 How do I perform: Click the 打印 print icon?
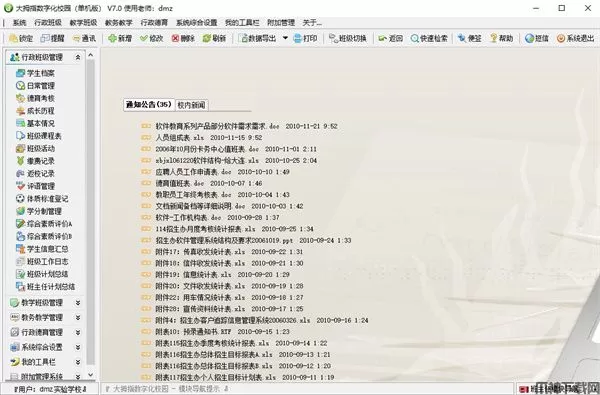[298, 38]
